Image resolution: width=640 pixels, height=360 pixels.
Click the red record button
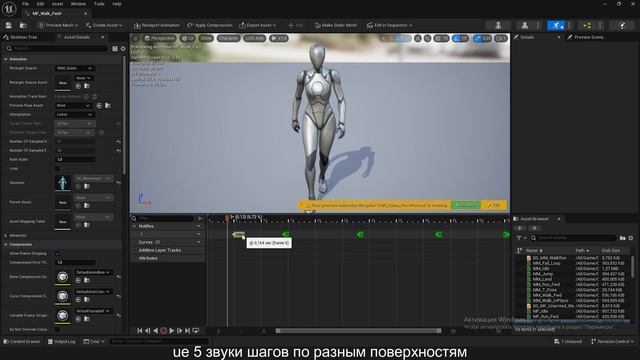click(164, 331)
